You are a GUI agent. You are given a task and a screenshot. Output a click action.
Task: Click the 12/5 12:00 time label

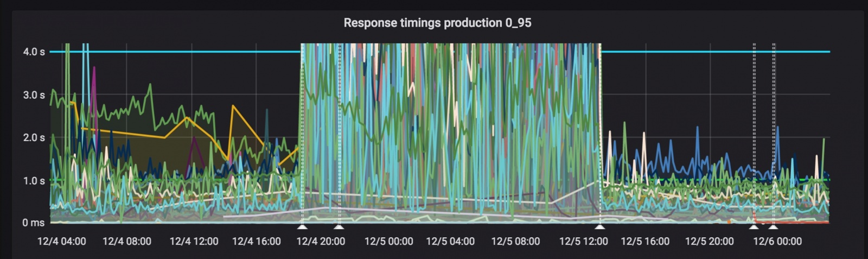[584, 241]
